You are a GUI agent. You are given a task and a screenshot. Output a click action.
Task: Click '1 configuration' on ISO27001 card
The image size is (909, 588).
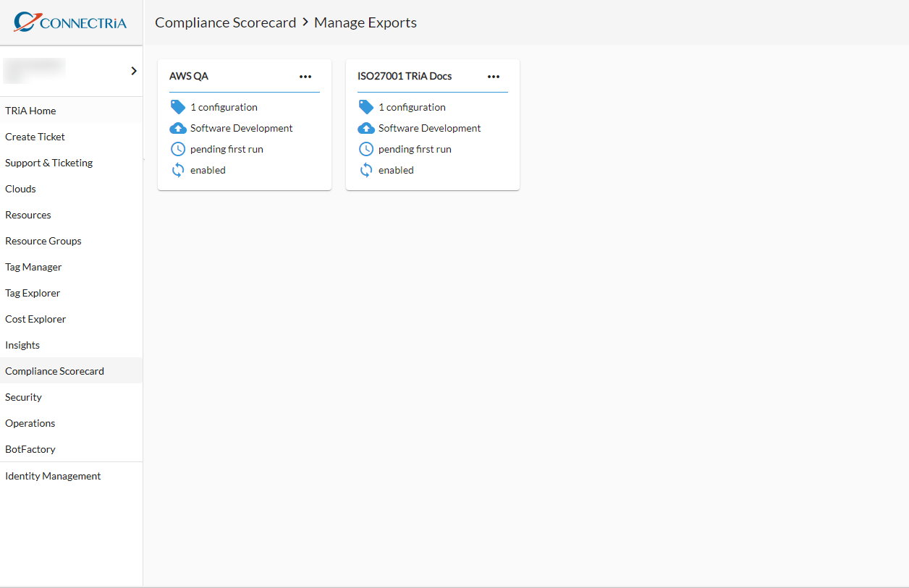[x=412, y=107]
